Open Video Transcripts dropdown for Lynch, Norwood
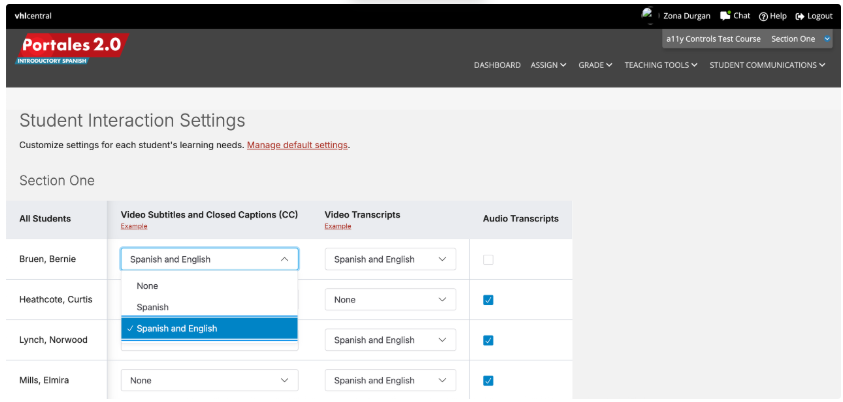The width and height of the screenshot is (843, 402). coord(390,340)
